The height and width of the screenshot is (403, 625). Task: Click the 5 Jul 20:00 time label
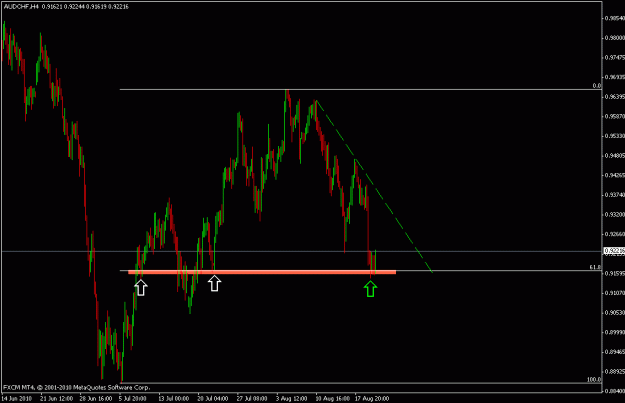pos(132,398)
